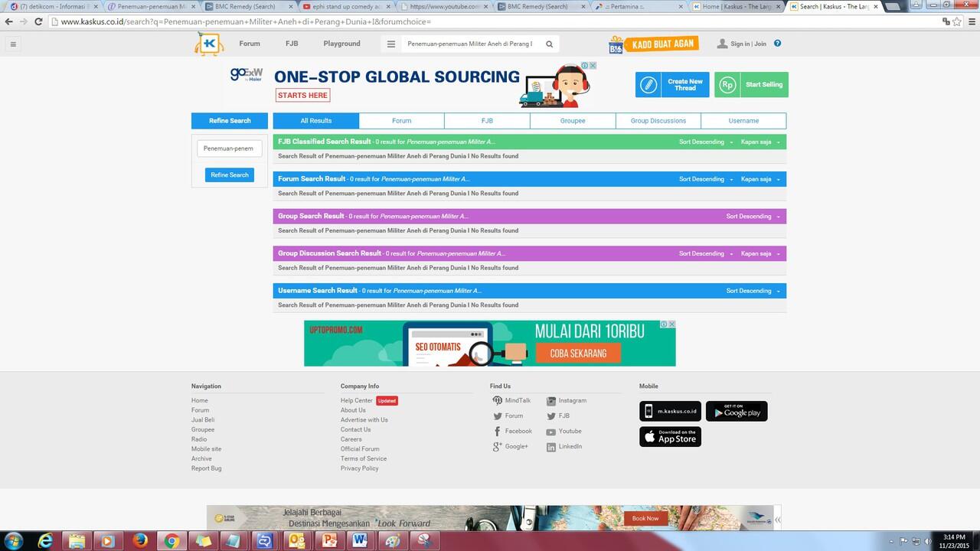This screenshot has width=980, height=551.
Task: Open the Twitter FJB link in Find Us
Action: click(558, 416)
